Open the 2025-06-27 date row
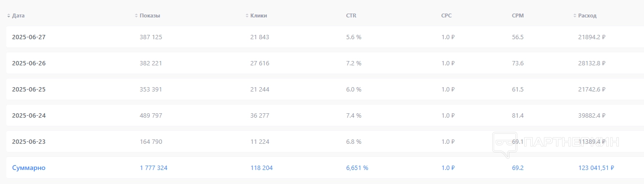 pos(325,37)
